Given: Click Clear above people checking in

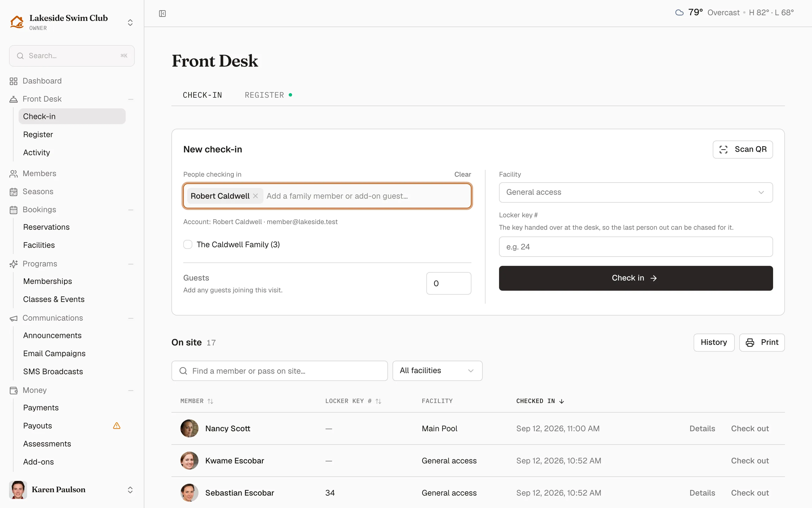Looking at the screenshot, I should coord(462,174).
